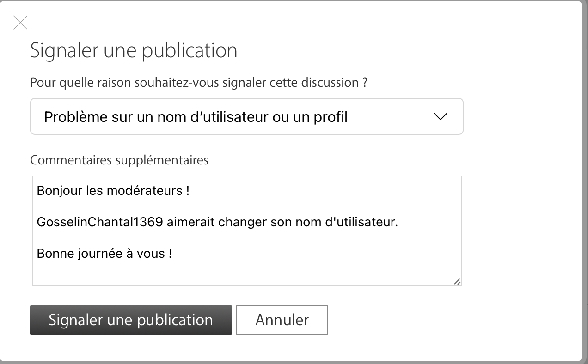The image size is (588, 364).
Task: Close the report dialog with the X icon
Action: (20, 22)
